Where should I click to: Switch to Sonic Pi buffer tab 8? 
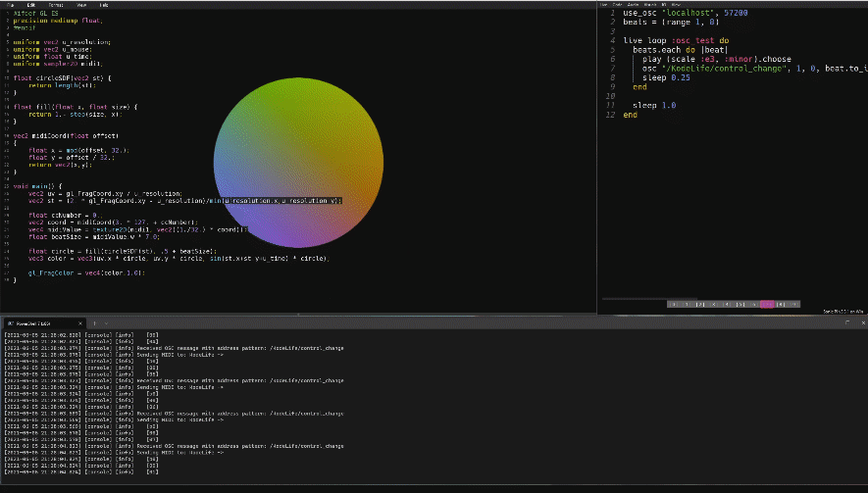(x=781, y=304)
